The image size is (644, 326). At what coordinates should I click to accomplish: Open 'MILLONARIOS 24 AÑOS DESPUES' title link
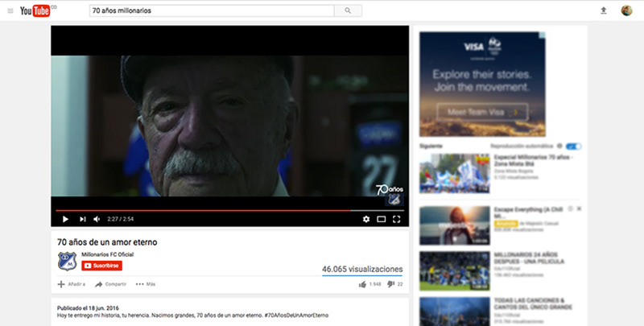pos(530,258)
